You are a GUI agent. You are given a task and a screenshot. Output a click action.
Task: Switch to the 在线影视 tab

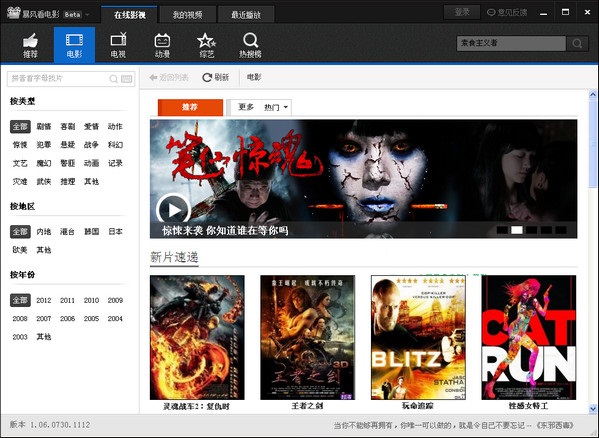click(130, 15)
